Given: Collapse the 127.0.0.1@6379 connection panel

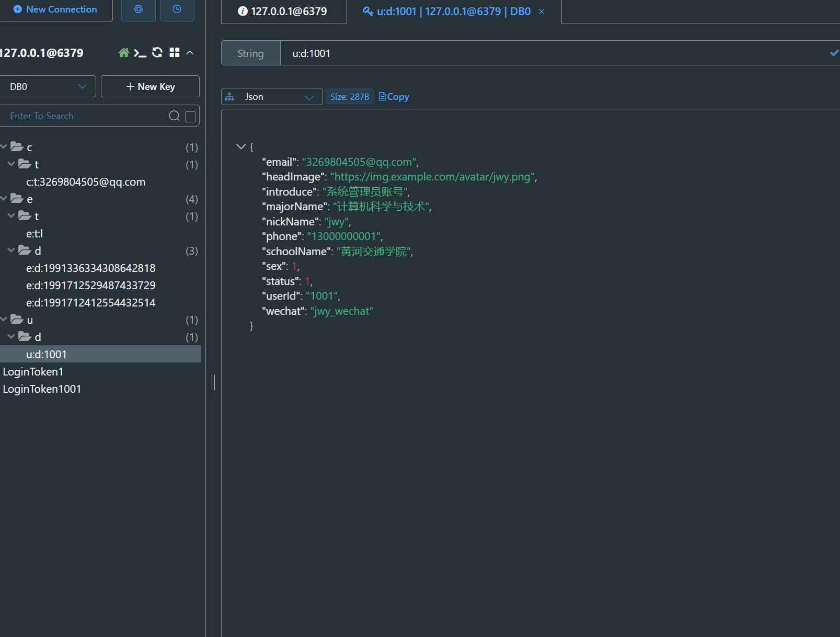Looking at the screenshot, I should [x=190, y=53].
